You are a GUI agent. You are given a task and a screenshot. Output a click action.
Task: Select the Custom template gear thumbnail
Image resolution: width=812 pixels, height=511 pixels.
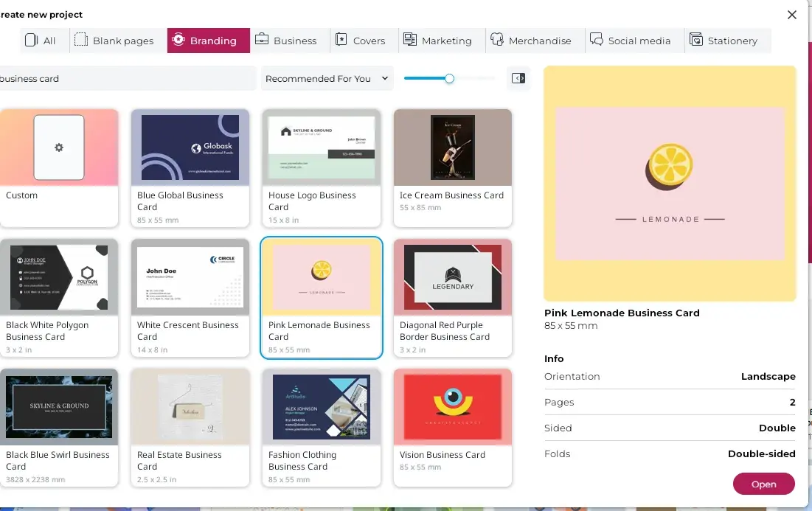[x=59, y=147]
